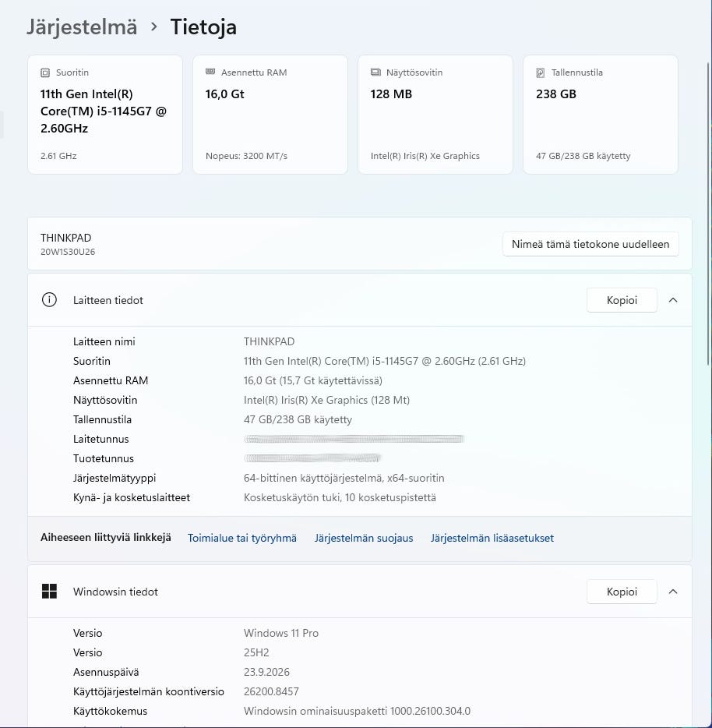The width and height of the screenshot is (712, 728).
Task: Click Nimeä tämä tietokone uudelleen button
Action: (590, 244)
